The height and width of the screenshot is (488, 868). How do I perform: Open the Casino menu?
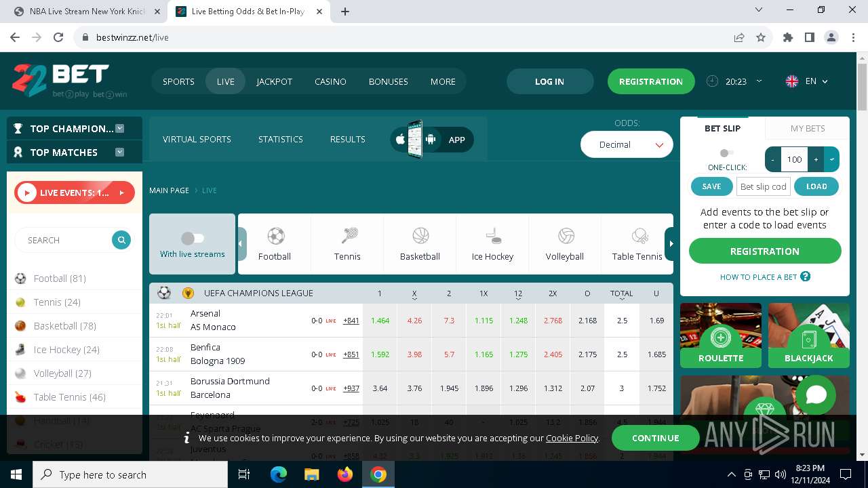330,81
